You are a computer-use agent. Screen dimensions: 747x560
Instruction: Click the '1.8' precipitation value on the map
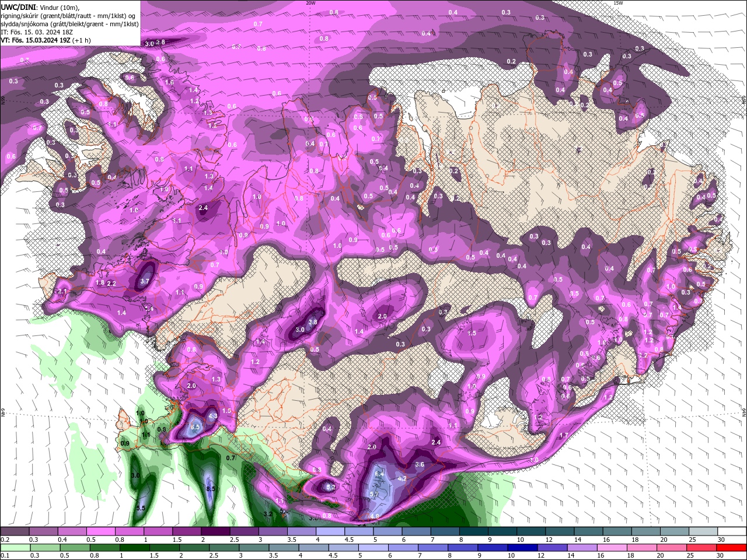100,283
